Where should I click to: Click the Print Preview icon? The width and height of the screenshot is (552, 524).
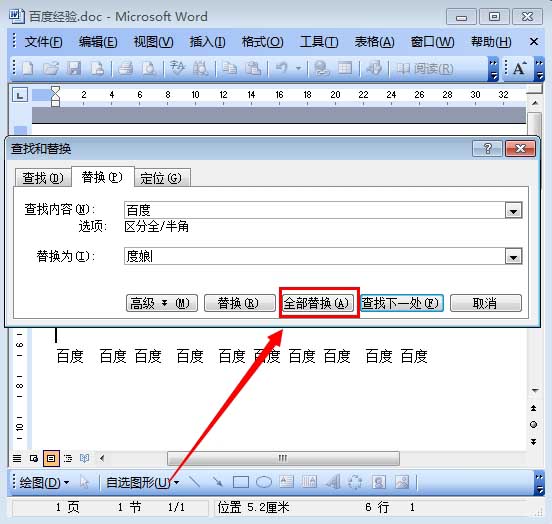pos(149,68)
